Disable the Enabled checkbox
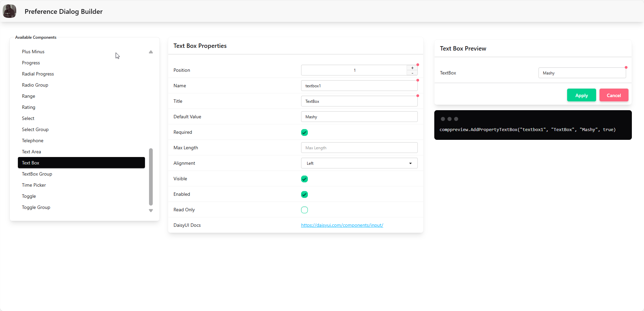 tap(304, 194)
